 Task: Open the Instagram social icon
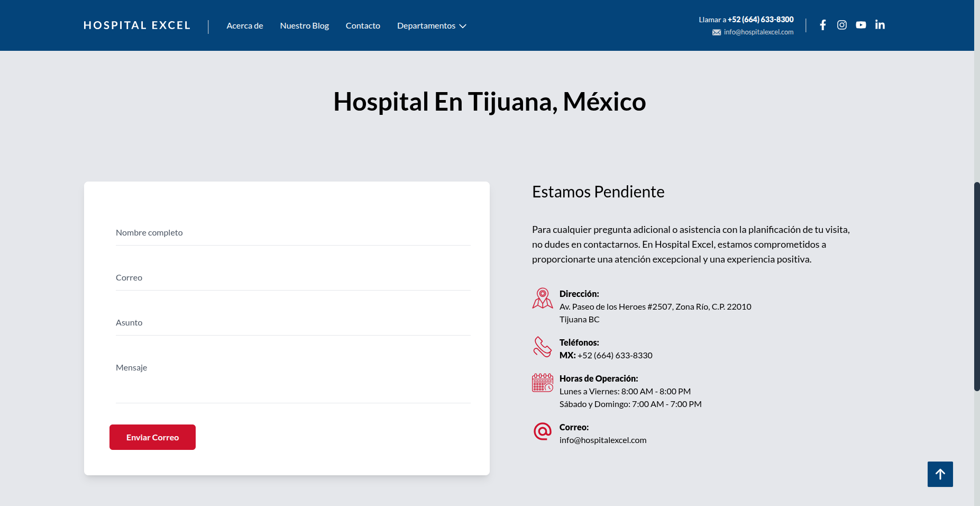(x=841, y=25)
